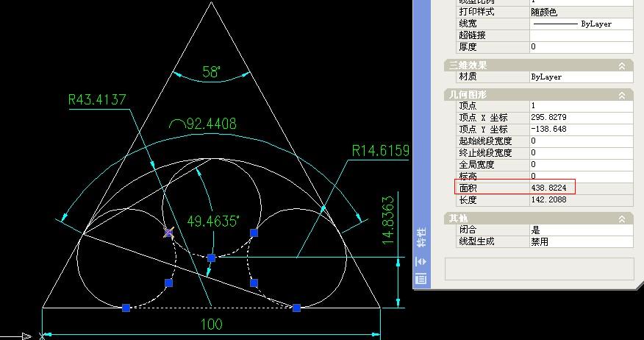Screen dimensions: 644x340
Task: Open the 线型生成 field showing 禁用
Action: tap(582, 241)
